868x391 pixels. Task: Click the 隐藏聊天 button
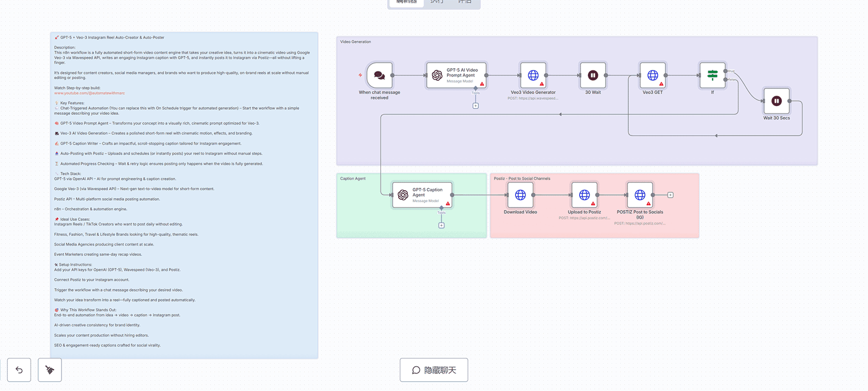coord(434,370)
